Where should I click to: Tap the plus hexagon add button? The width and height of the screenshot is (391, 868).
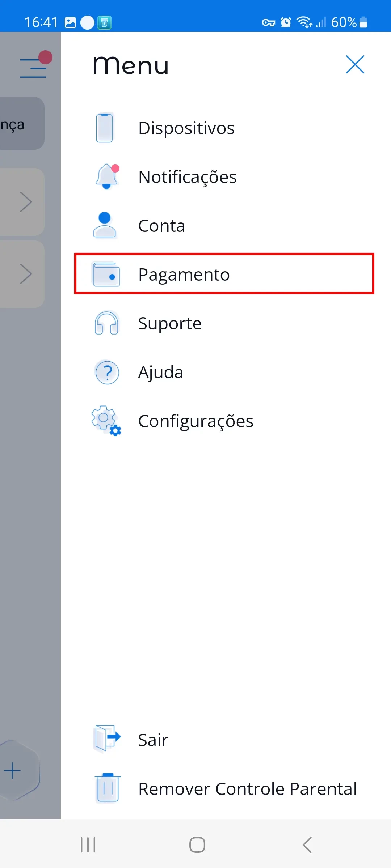[13, 770]
